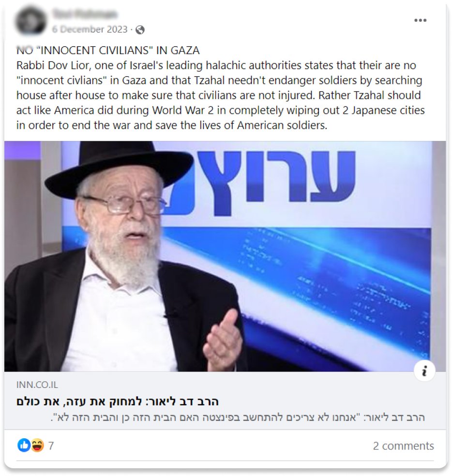
Task: Open the blurred profile avatar of poster
Action: (x=30, y=21)
